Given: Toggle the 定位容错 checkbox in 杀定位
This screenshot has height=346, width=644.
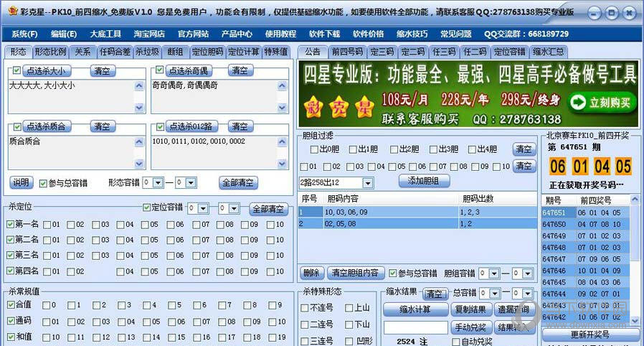Looking at the screenshot, I should pyautogui.click(x=146, y=207).
